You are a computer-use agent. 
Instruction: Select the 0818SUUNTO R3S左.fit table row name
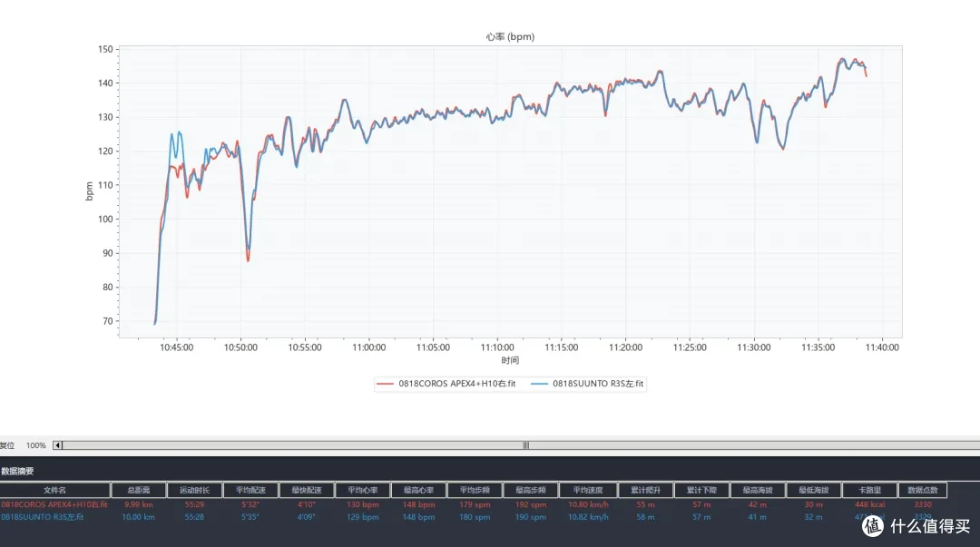[43, 517]
